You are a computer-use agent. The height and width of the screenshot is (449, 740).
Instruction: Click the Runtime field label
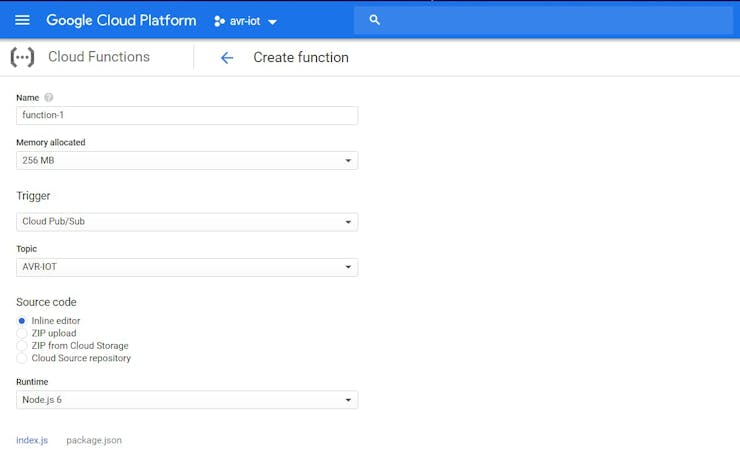(x=32, y=381)
